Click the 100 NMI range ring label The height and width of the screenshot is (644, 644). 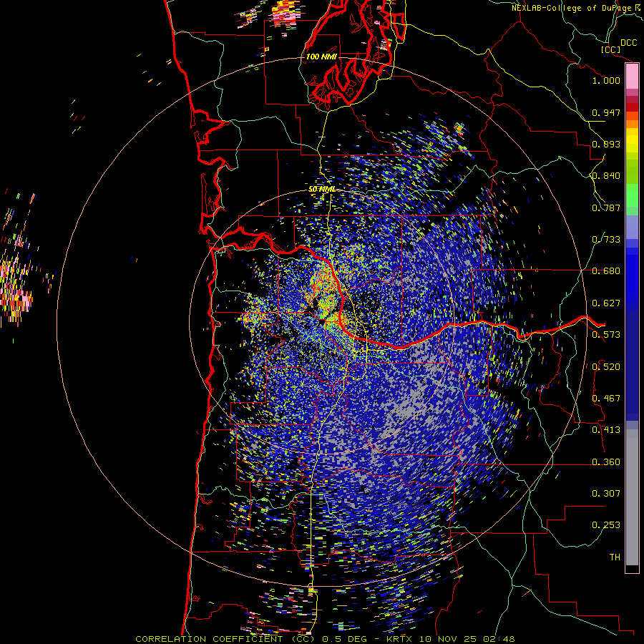[x=321, y=57]
